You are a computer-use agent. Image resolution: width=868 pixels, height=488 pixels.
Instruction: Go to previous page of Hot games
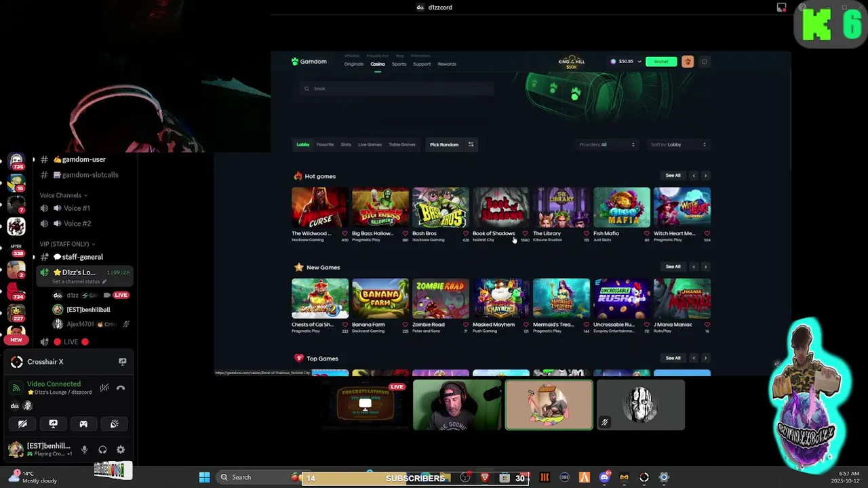tap(694, 176)
